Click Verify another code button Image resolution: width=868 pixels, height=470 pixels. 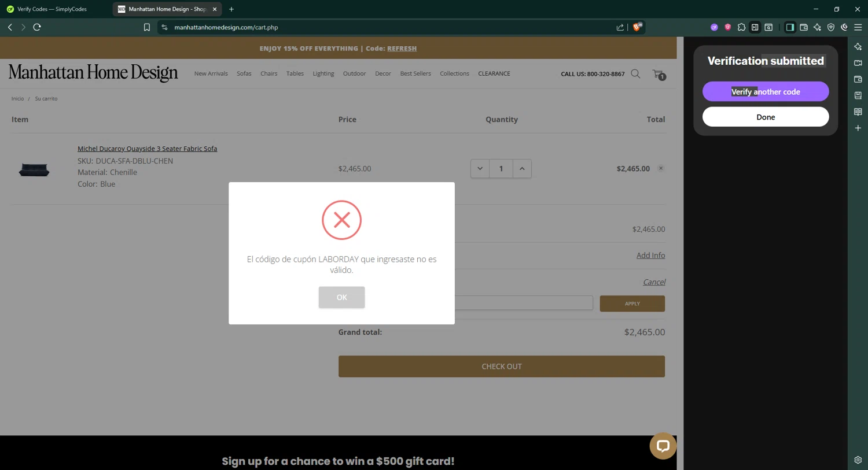pyautogui.click(x=766, y=91)
